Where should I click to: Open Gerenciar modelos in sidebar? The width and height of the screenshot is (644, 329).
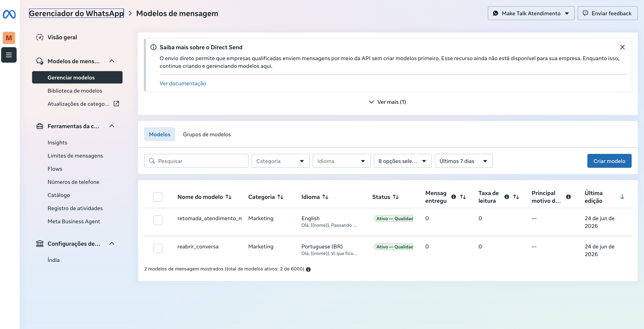77,77
